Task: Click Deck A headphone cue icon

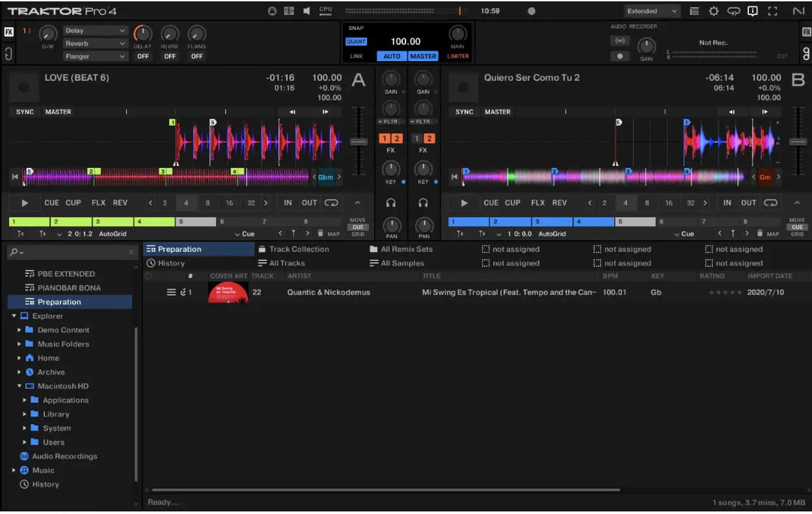Action: (x=391, y=203)
